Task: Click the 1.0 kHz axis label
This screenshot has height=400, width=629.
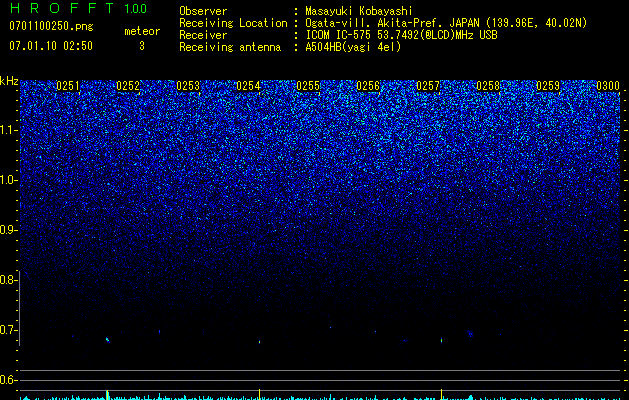Action: click(x=7, y=180)
